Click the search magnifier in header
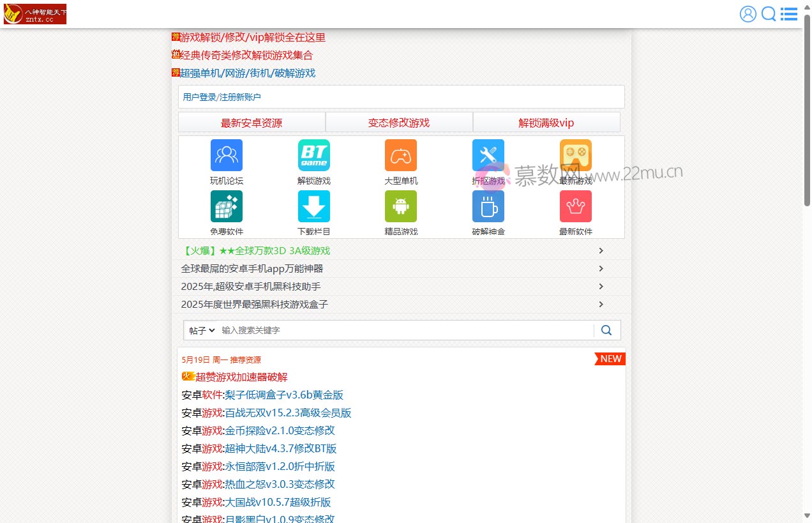 [768, 13]
